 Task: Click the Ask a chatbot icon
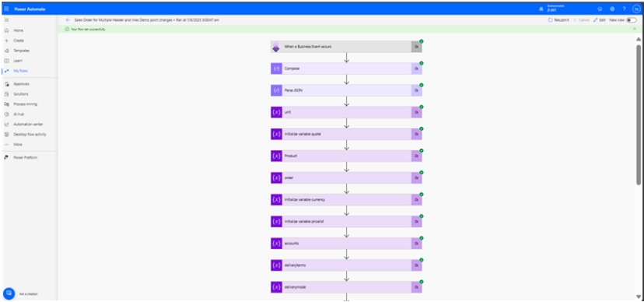click(9, 293)
